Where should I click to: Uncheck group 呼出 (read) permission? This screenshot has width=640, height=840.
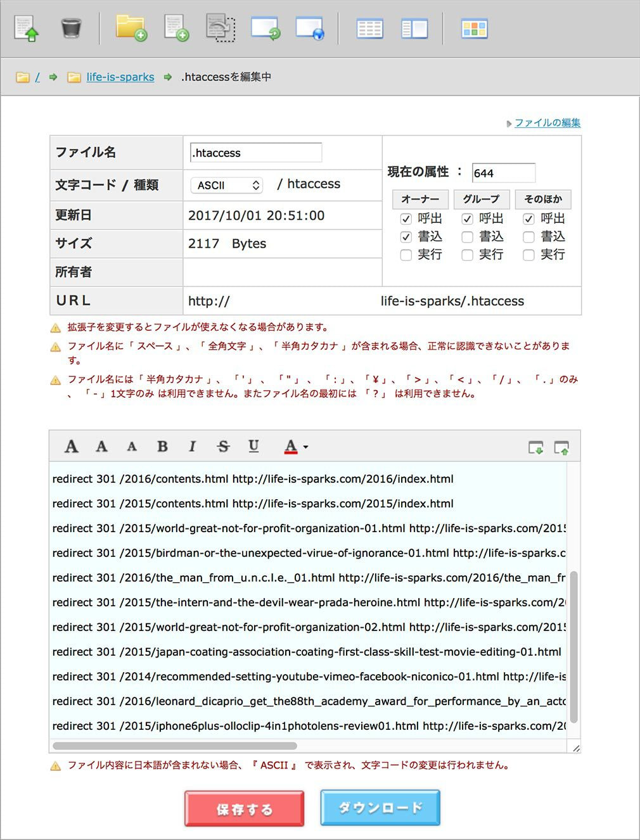468,219
